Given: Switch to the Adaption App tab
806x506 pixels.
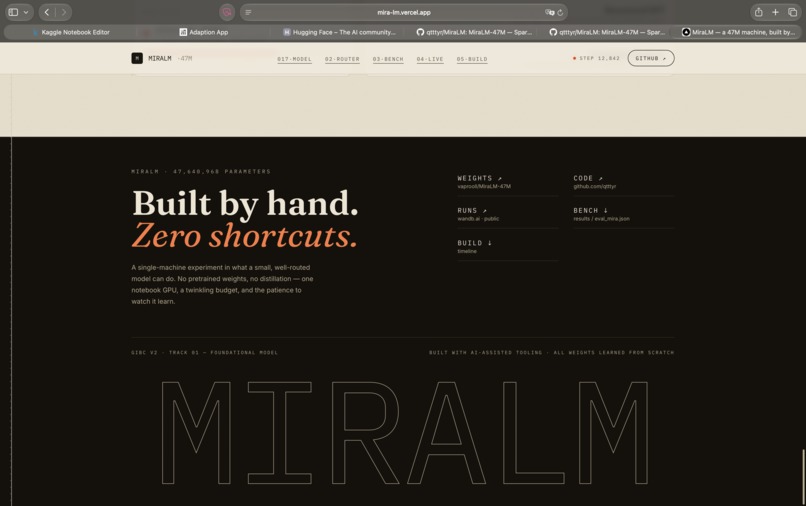Looking at the screenshot, I should [x=204, y=32].
